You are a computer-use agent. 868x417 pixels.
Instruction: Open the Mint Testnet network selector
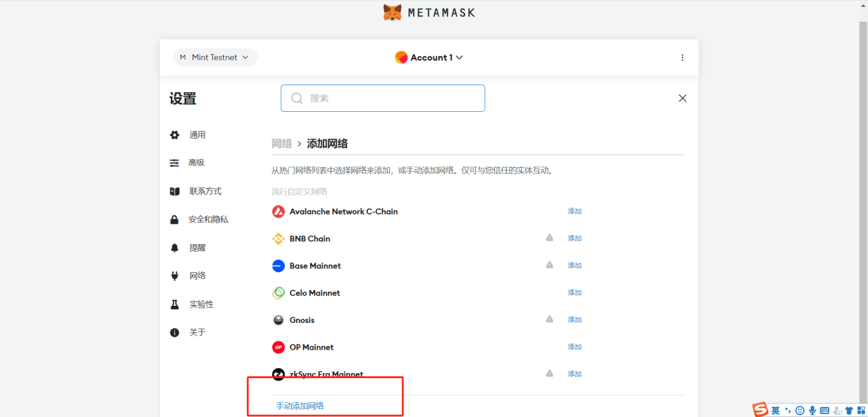click(x=215, y=57)
